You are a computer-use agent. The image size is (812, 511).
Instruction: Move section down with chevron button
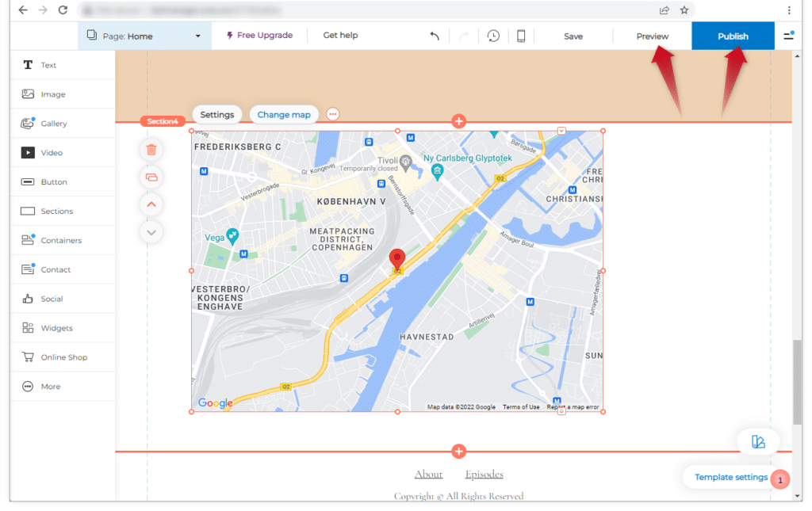(151, 232)
